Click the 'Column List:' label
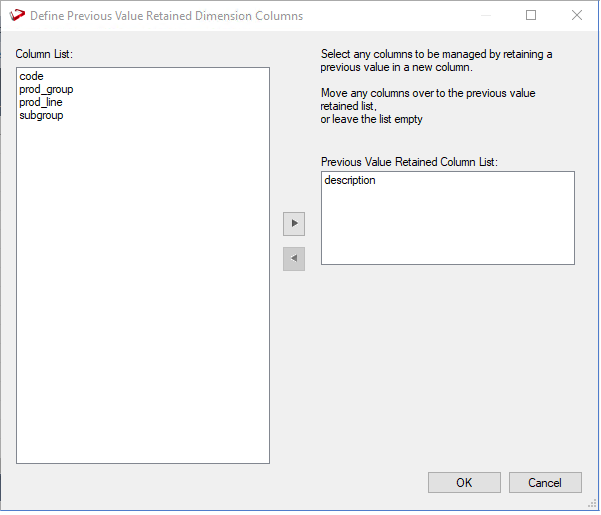 44,53
